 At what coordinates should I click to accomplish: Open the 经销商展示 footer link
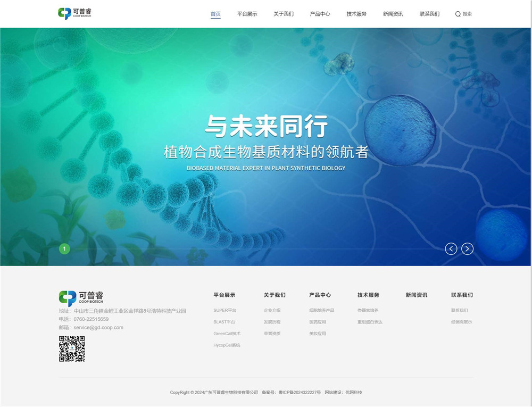click(x=461, y=322)
